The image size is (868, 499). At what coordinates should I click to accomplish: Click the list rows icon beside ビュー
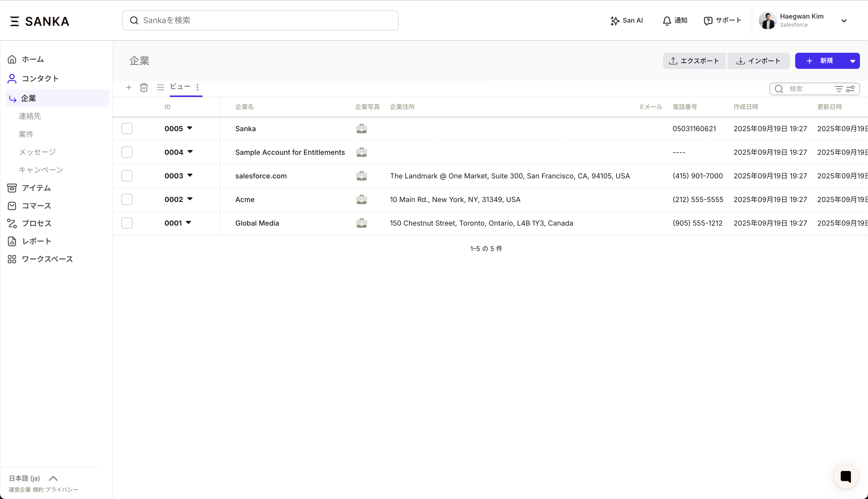[160, 88]
